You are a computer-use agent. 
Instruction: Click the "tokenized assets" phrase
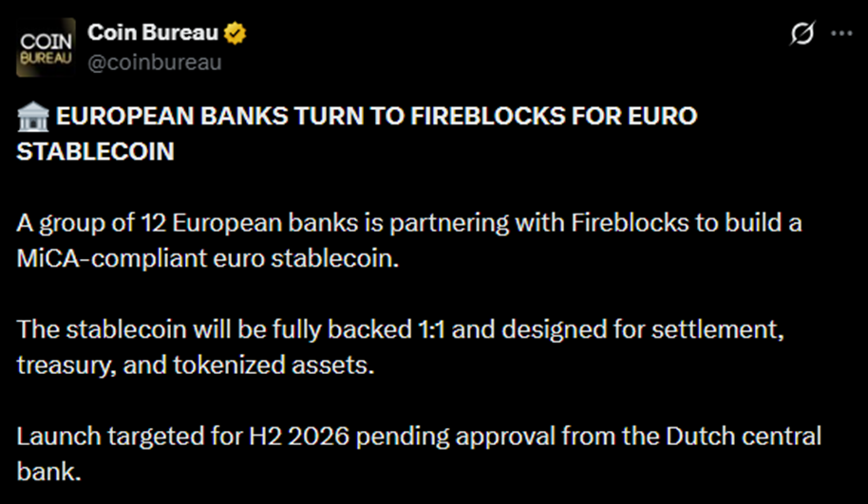pos(296,364)
